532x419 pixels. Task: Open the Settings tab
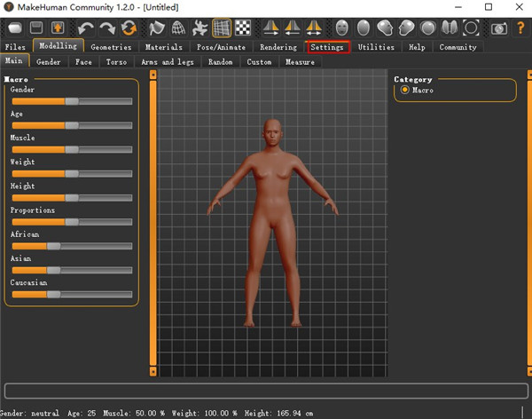pos(327,47)
